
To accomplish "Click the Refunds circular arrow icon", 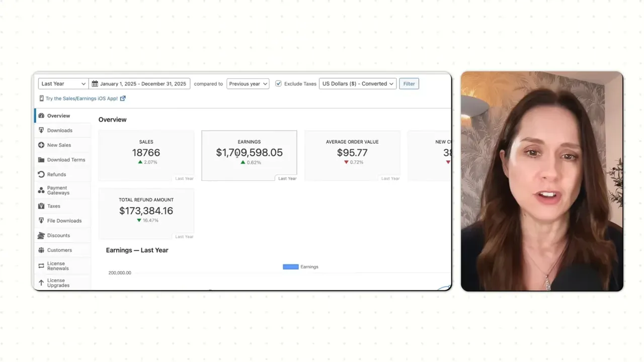I will (41, 174).
